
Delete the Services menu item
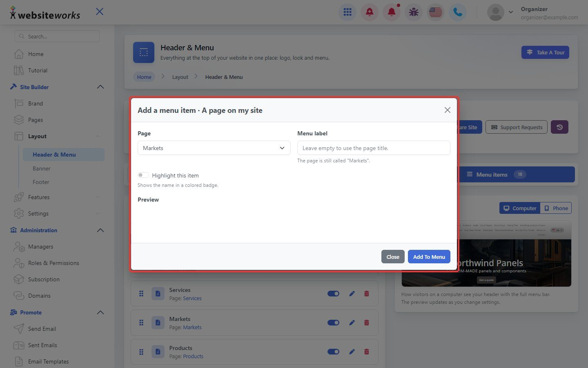coord(367,294)
